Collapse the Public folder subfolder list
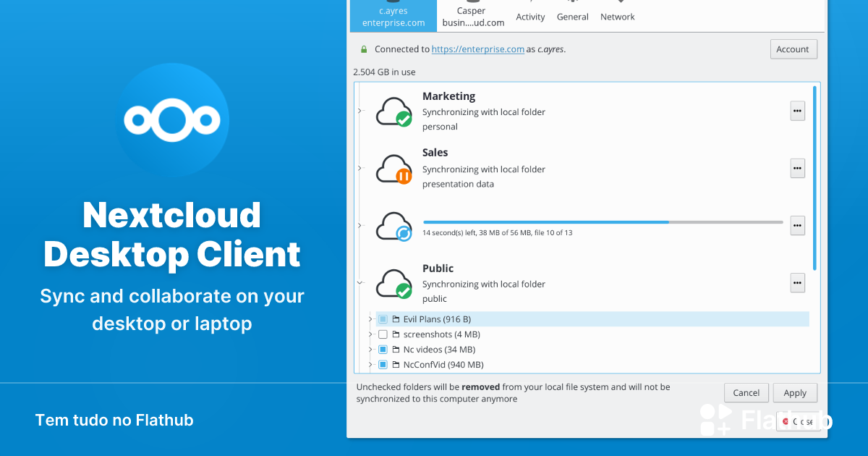The height and width of the screenshot is (456, 868). pyautogui.click(x=359, y=282)
